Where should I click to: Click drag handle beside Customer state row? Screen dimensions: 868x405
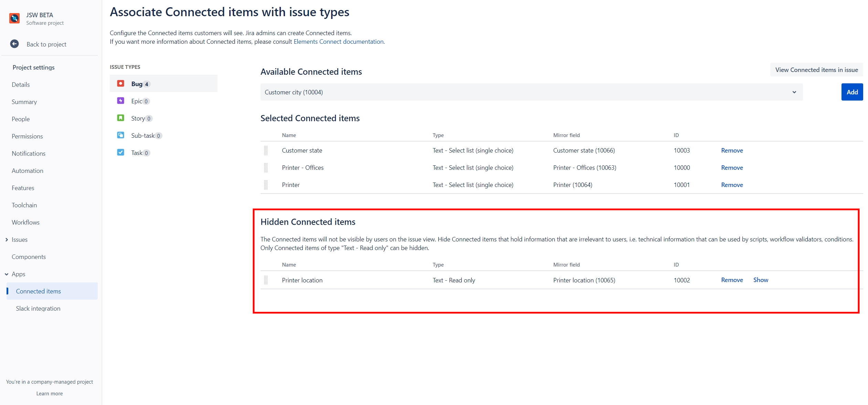click(x=266, y=150)
